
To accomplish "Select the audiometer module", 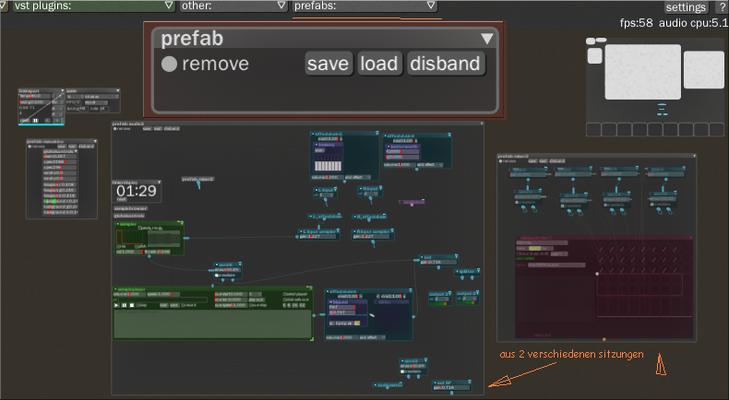I will coord(388,385).
